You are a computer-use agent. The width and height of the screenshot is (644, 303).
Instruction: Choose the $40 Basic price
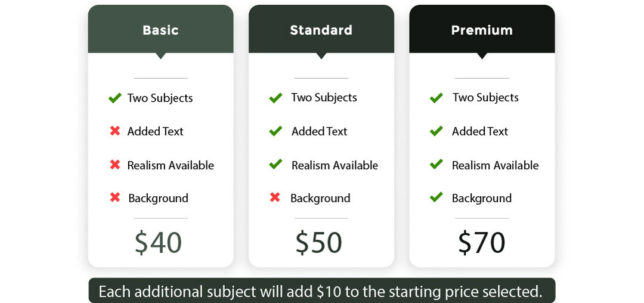(158, 243)
